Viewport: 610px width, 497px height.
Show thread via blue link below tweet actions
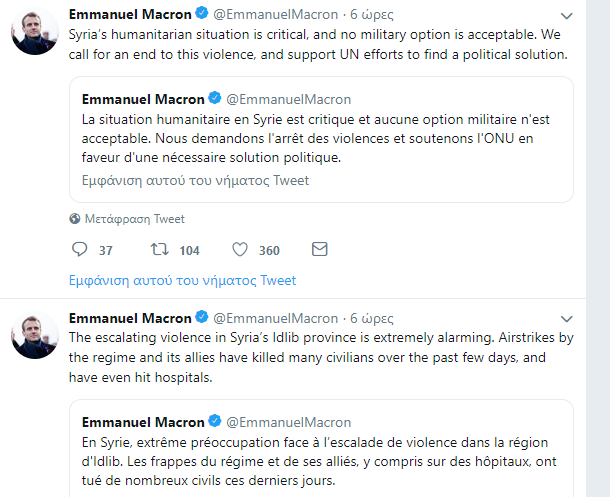tap(182, 280)
